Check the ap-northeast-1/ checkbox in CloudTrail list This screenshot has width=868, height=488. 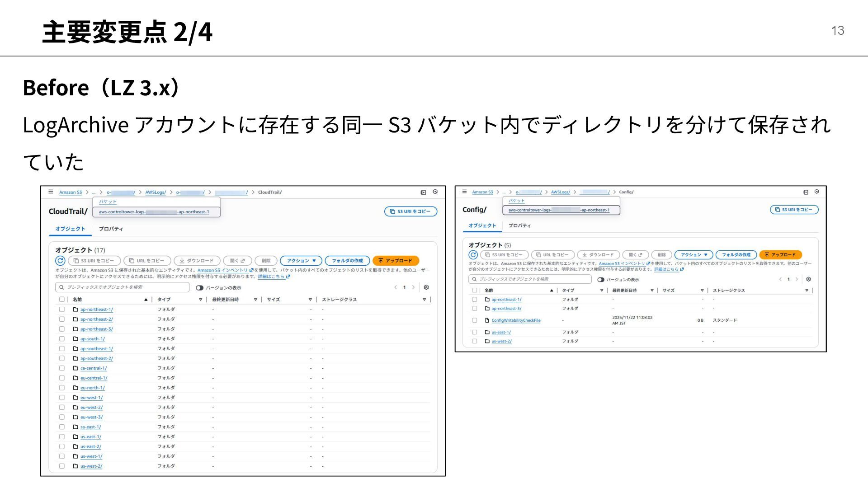(x=62, y=310)
